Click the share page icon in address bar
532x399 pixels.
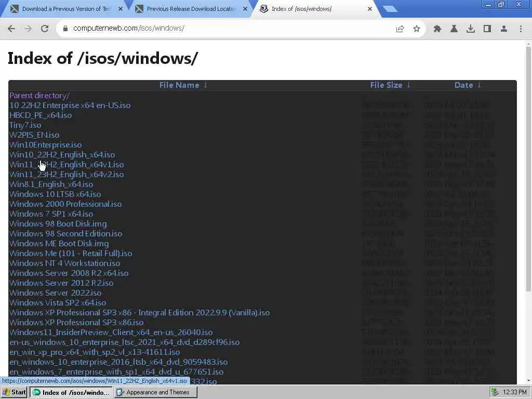400,29
